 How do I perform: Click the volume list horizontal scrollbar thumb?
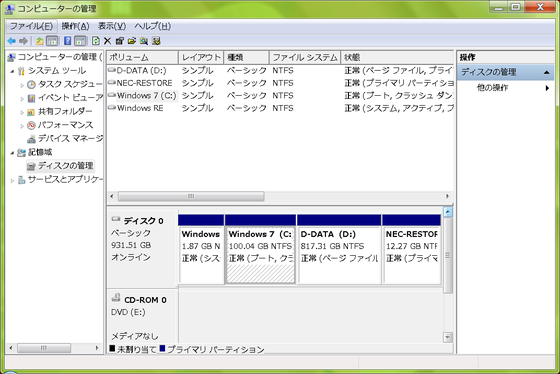pyautogui.click(x=191, y=196)
